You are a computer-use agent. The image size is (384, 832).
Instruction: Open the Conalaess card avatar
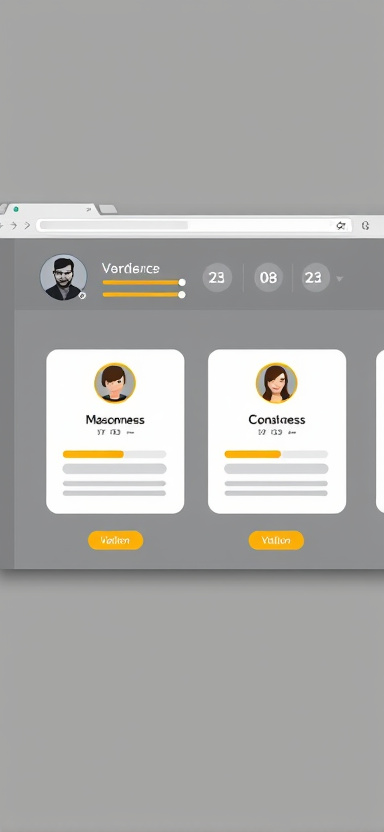pos(276,383)
